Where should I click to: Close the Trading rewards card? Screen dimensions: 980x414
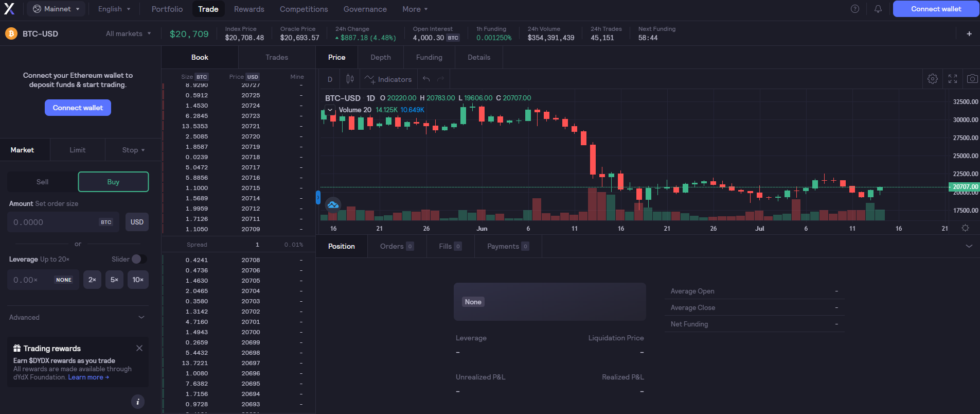point(139,348)
